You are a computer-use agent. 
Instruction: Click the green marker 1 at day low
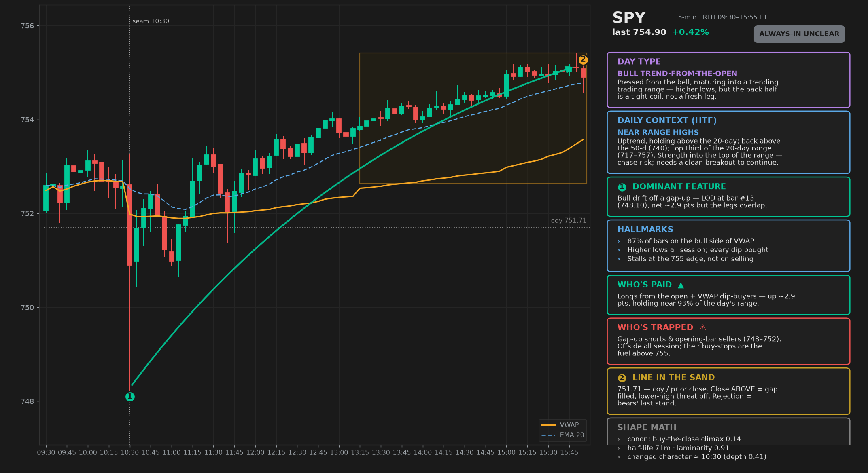coord(130,397)
